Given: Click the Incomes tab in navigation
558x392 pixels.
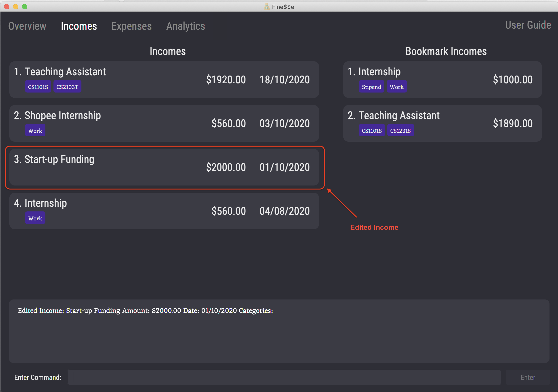Looking at the screenshot, I should coord(79,26).
